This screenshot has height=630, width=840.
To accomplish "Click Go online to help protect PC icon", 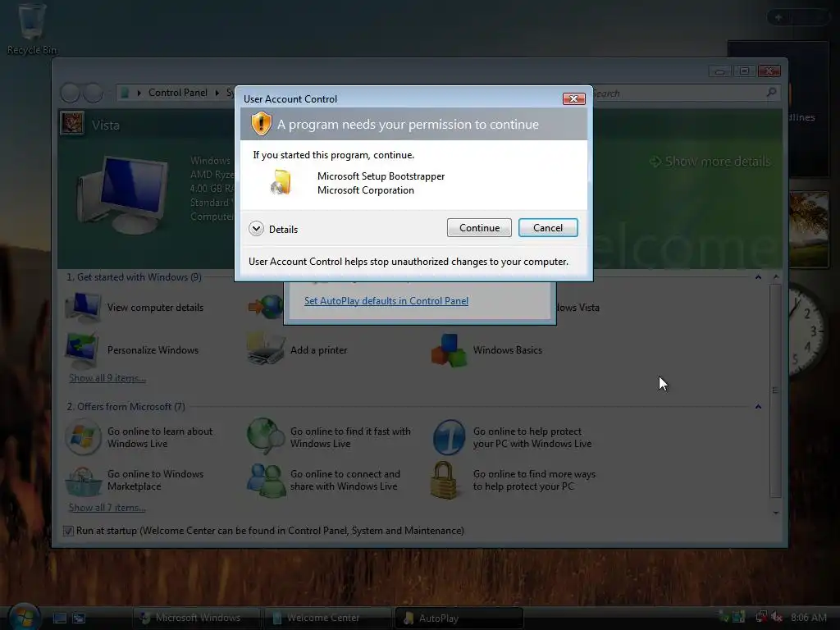I will 449,437.
